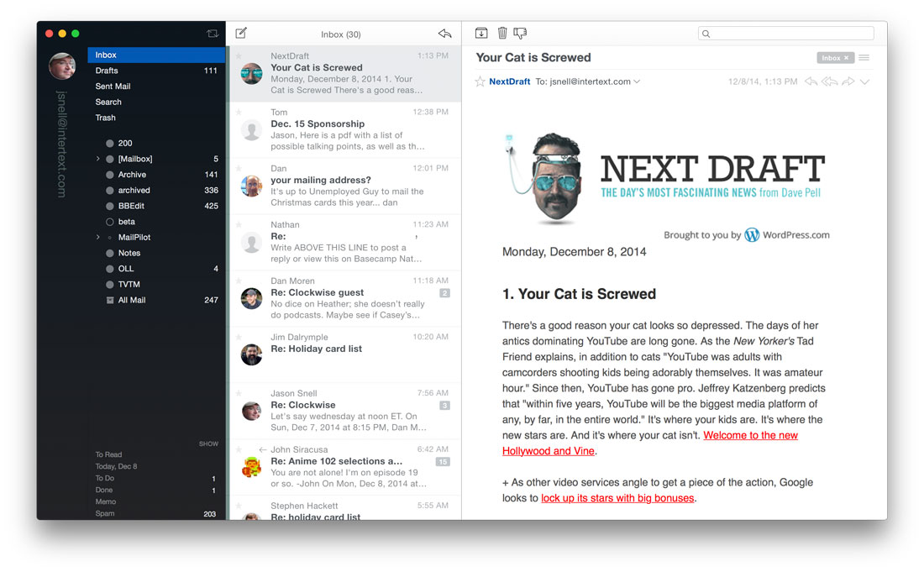Expand the [Mailbox] folder
Screen dimensions: 924x572
[x=97, y=159]
